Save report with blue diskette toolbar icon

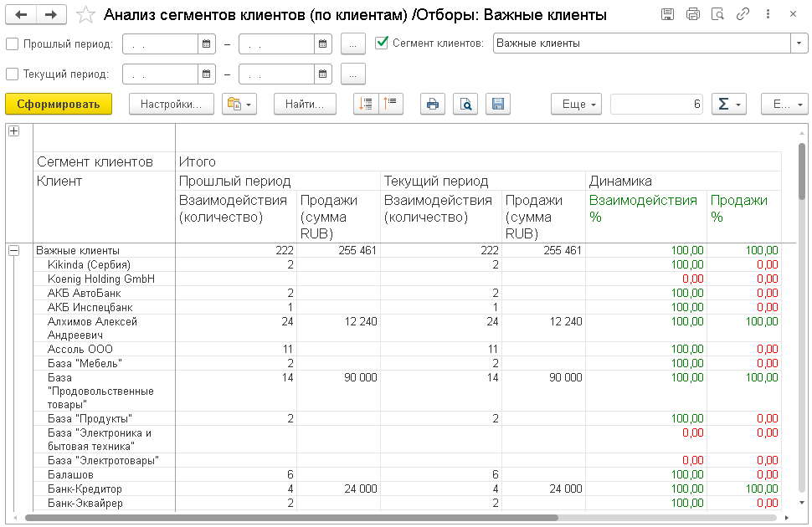coord(498,104)
